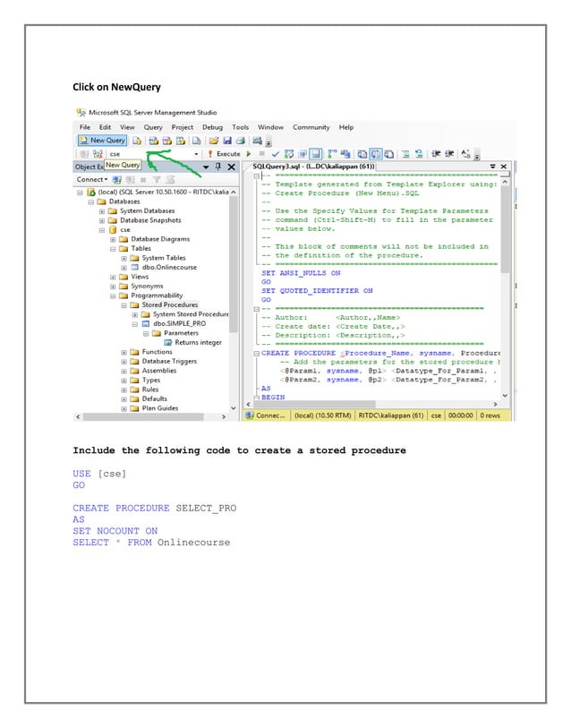Expand the Functions folder node
This screenshot has width=571, height=728.
tap(124, 353)
